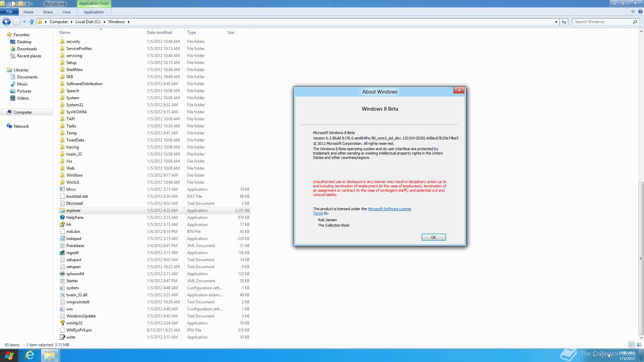This screenshot has height=362, width=644.
Task: Click the Forward navigation arrow
Action: point(16,22)
